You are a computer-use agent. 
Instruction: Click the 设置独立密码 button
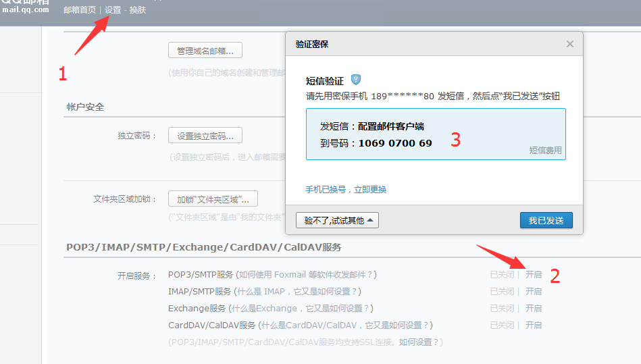205,136
